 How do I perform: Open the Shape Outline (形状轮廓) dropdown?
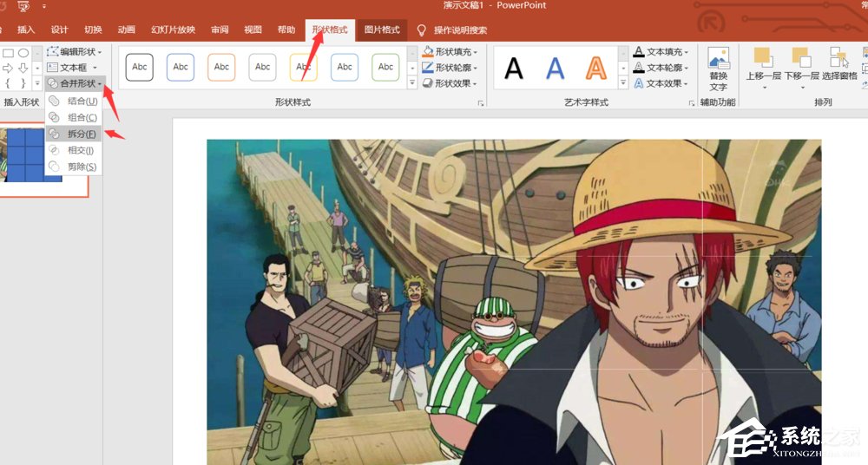pyautogui.click(x=449, y=68)
